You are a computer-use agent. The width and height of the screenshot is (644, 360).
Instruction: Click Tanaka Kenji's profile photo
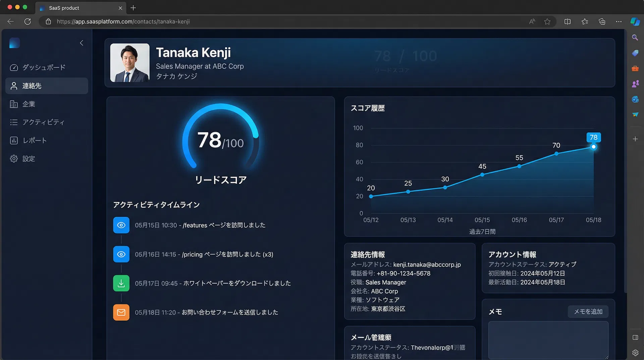pyautogui.click(x=130, y=63)
